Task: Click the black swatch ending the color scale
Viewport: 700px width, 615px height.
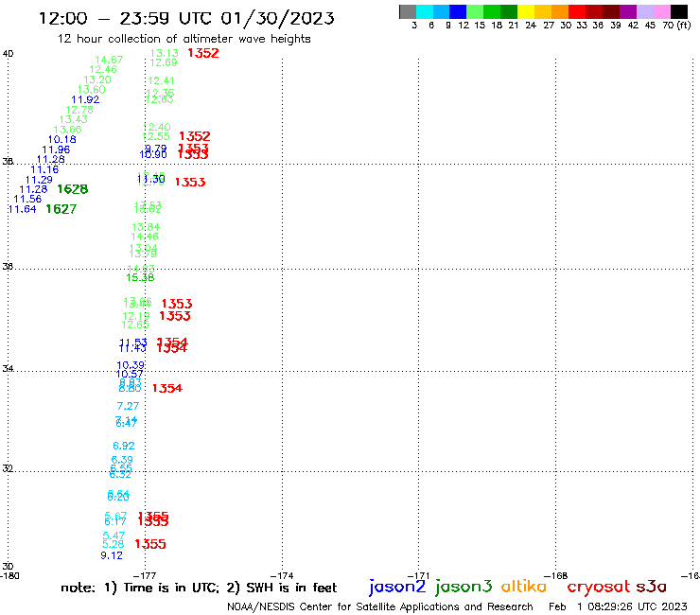Action: [678, 11]
